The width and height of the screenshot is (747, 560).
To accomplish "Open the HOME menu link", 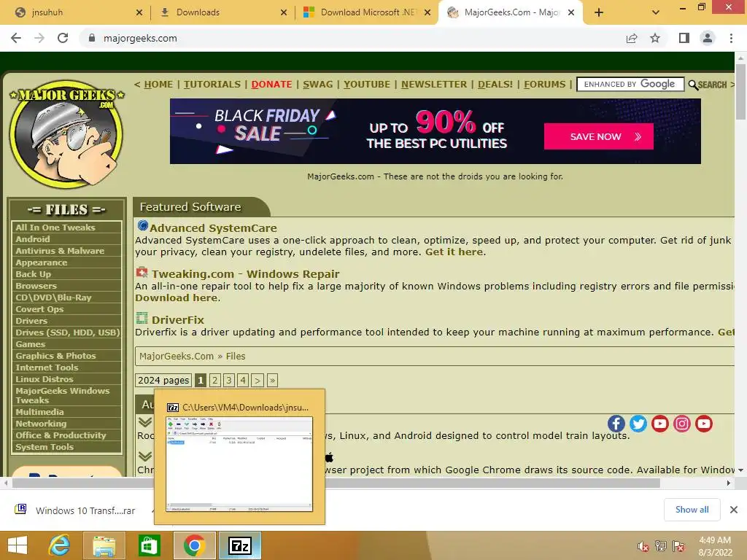I will 158,85.
